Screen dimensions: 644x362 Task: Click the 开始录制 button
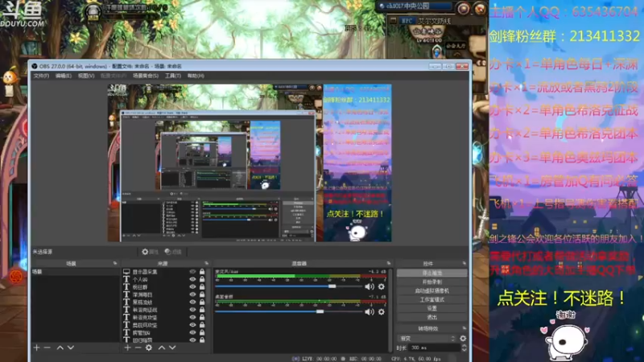432,282
